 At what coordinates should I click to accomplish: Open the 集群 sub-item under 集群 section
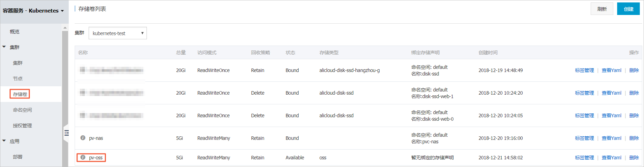(x=18, y=63)
